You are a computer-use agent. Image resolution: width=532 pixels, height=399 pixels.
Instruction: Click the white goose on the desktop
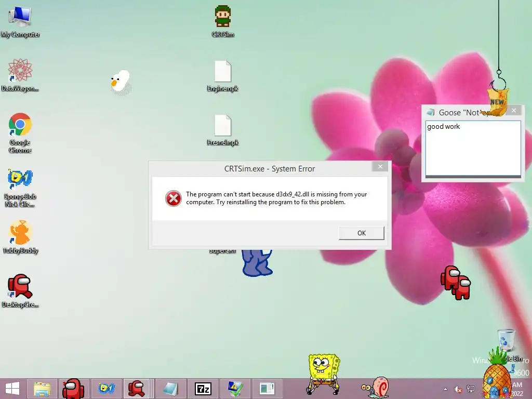tap(121, 82)
